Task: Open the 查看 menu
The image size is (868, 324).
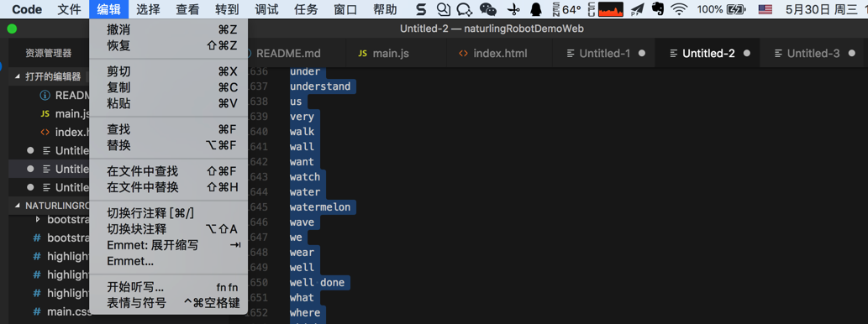Action: tap(187, 9)
